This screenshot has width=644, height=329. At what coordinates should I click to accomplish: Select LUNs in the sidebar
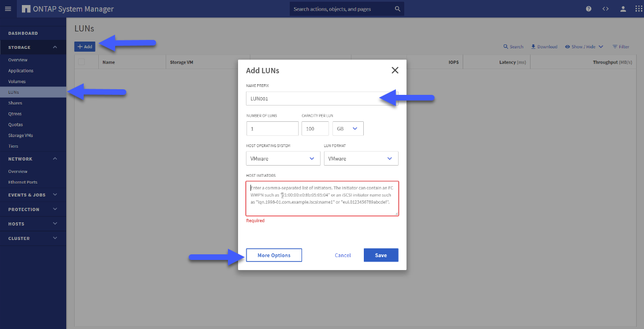[33, 93]
